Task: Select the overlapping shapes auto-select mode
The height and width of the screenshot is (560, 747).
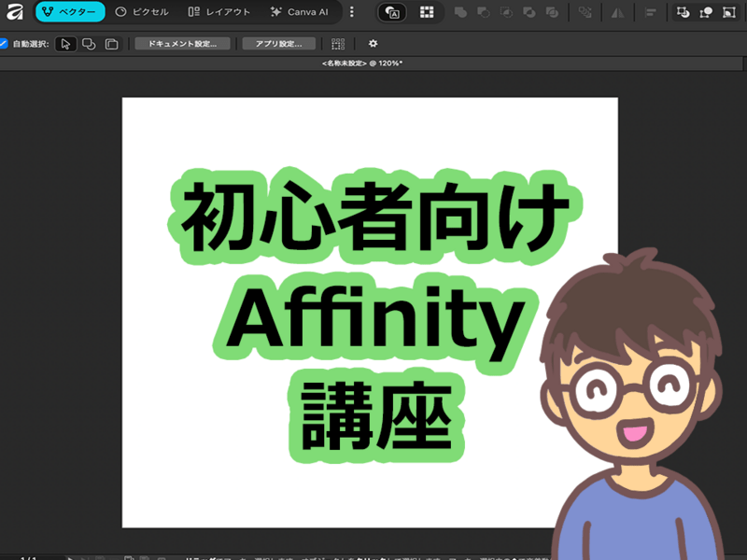Action: tap(89, 44)
